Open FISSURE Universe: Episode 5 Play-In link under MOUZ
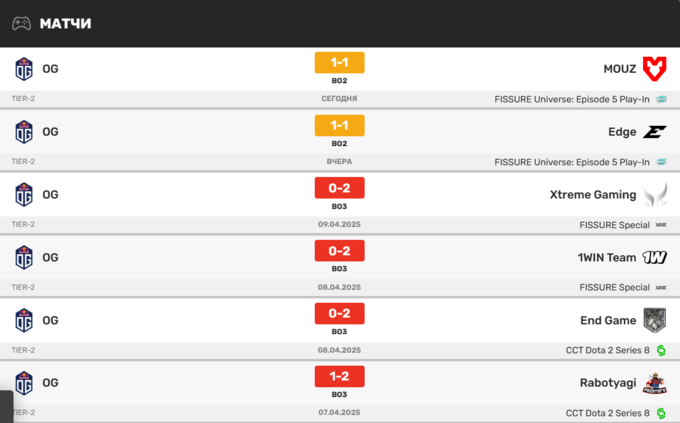This screenshot has height=423, width=680. coord(571,99)
